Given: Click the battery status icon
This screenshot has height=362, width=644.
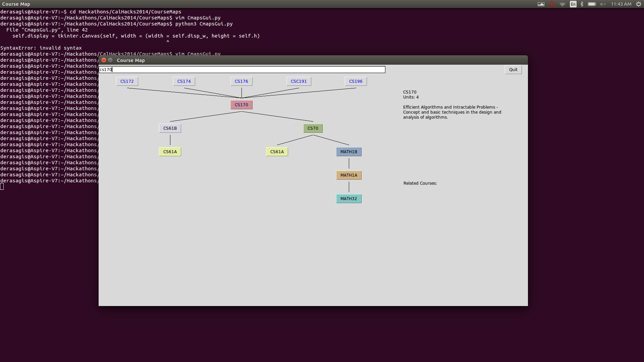Looking at the screenshot, I should pyautogui.click(x=592, y=4).
